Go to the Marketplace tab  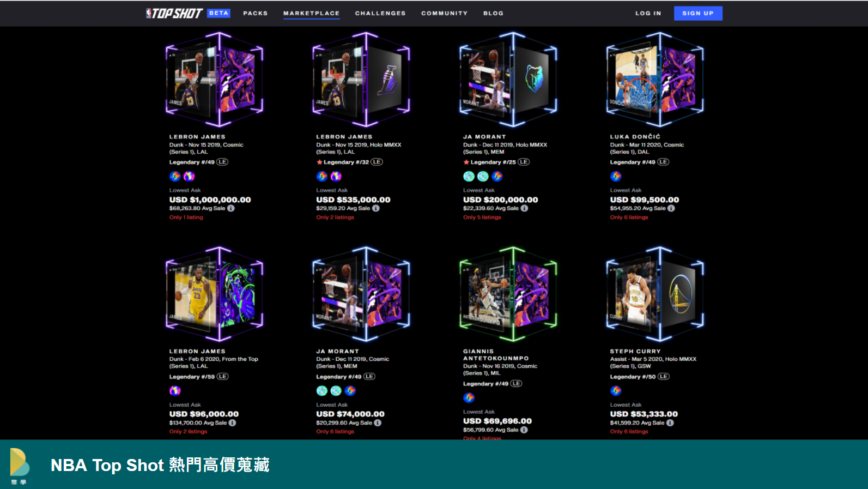(x=311, y=13)
